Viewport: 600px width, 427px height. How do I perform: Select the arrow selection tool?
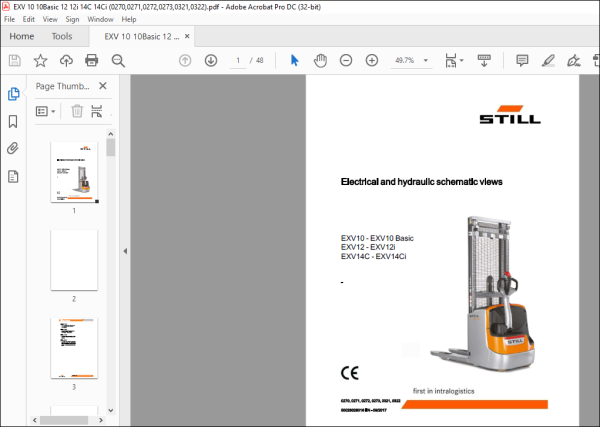point(294,60)
